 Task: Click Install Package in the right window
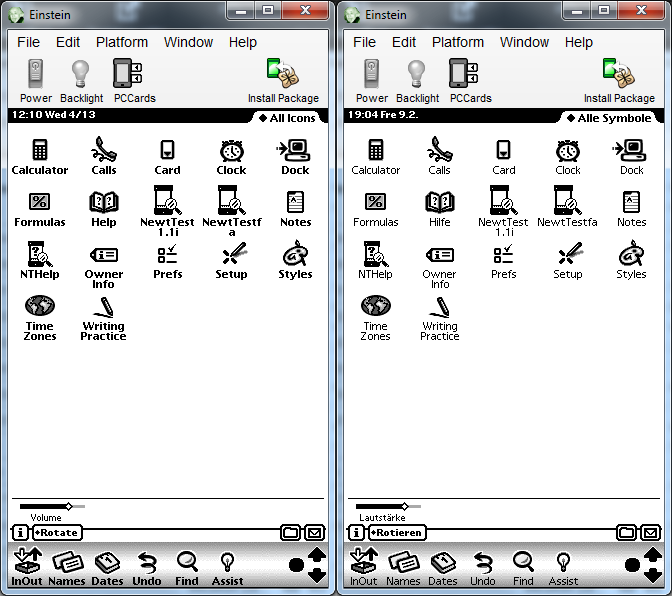[x=619, y=81]
